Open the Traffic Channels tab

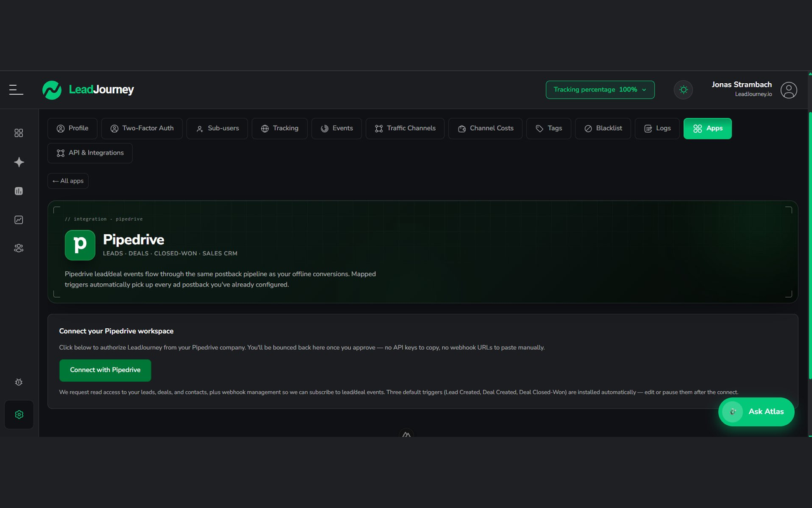405,128
